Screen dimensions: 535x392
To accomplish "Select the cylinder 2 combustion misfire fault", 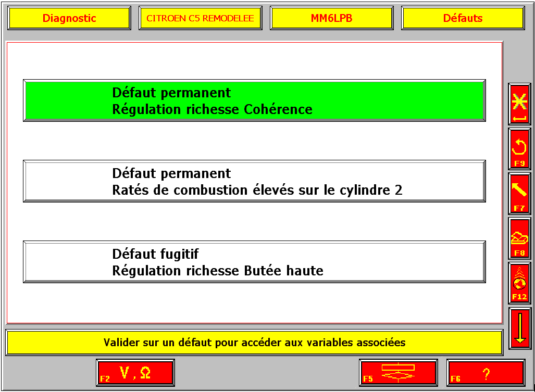I will [x=254, y=181].
